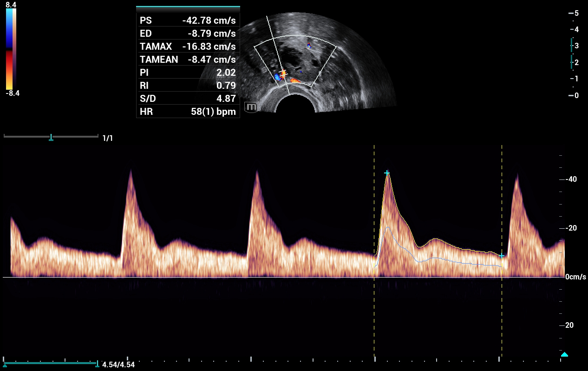This screenshot has height=371, width=588.
Task: Click the end diastolic caliper cross
Action: click(x=502, y=256)
